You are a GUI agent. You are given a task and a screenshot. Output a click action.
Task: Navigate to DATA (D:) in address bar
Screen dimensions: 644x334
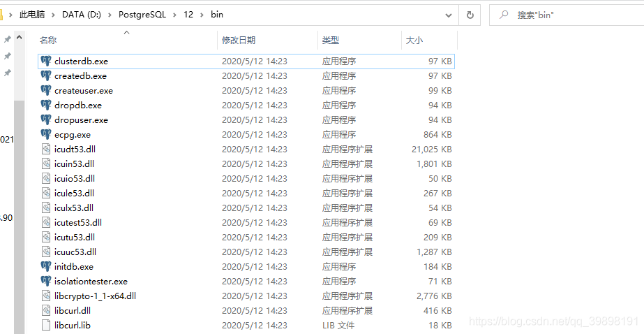(82, 15)
